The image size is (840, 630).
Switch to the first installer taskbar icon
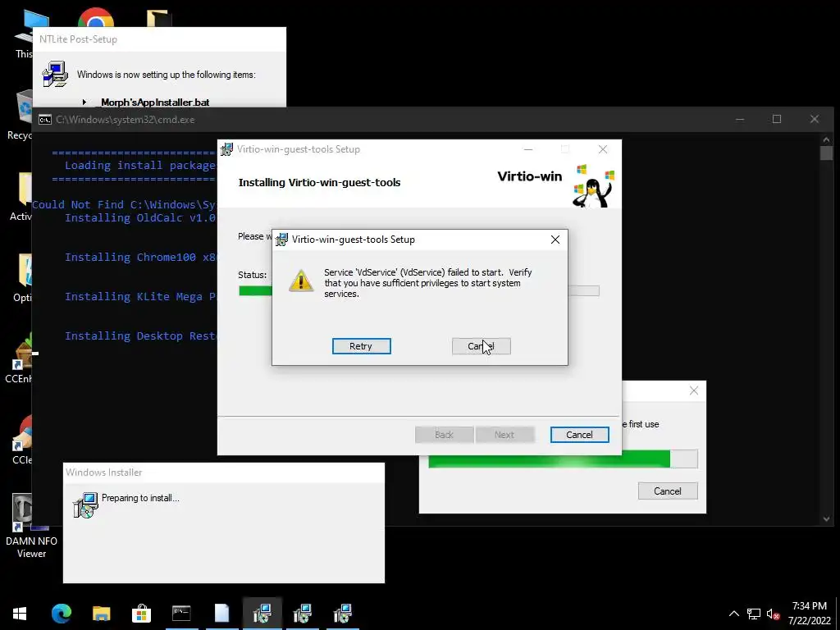click(262, 614)
